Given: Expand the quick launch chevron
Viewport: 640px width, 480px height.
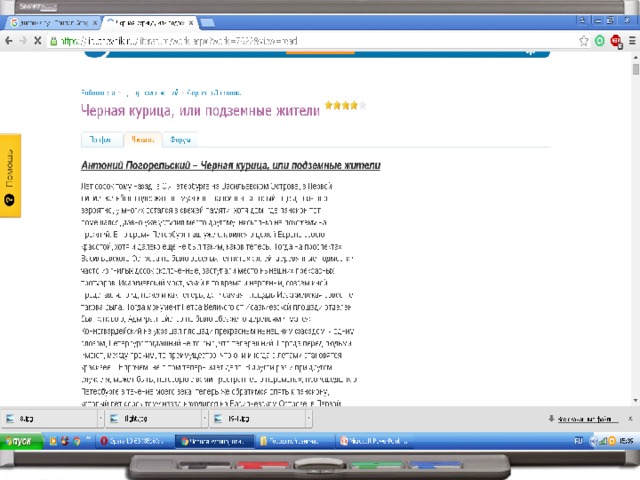Looking at the screenshot, I should click(x=88, y=439).
